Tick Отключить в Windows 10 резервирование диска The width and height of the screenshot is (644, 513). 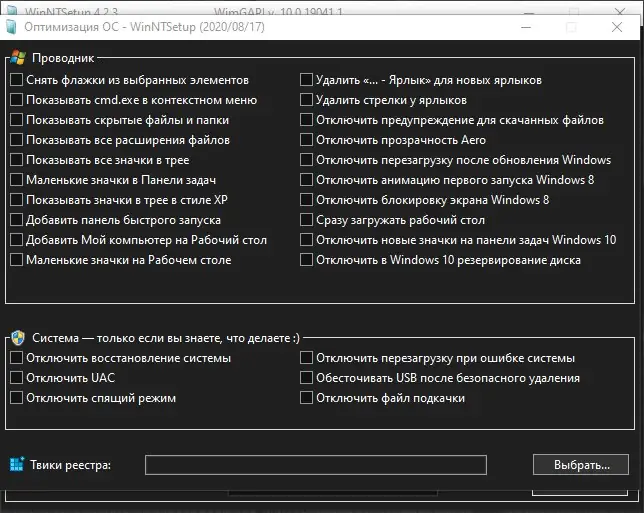306,260
